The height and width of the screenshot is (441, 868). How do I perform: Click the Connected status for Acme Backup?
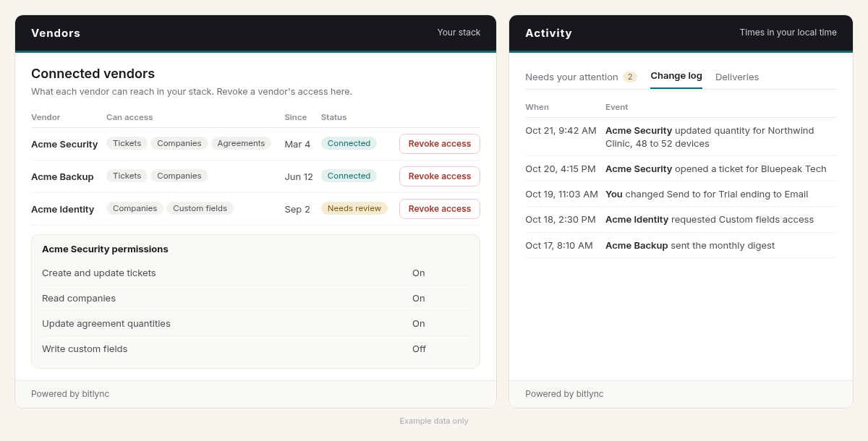(349, 176)
